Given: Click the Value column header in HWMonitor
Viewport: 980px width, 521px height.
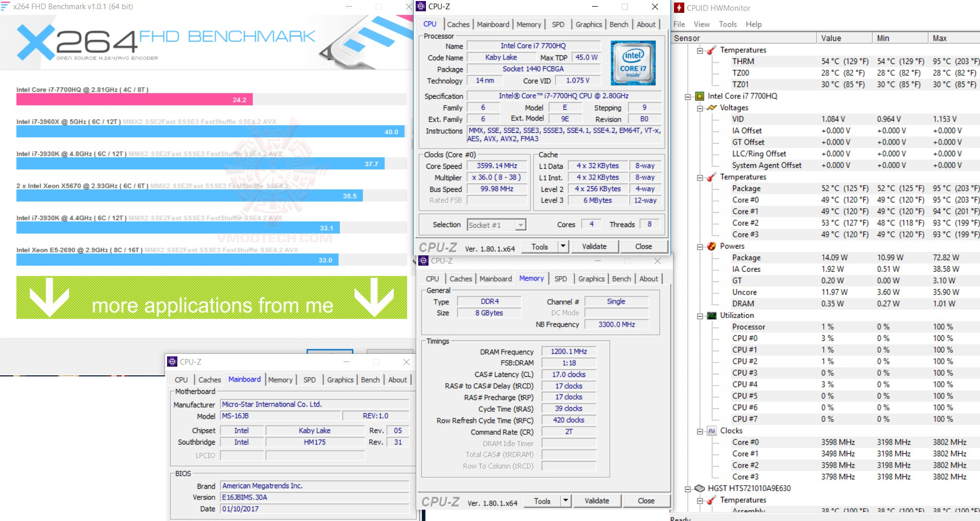Looking at the screenshot, I should pos(844,38).
